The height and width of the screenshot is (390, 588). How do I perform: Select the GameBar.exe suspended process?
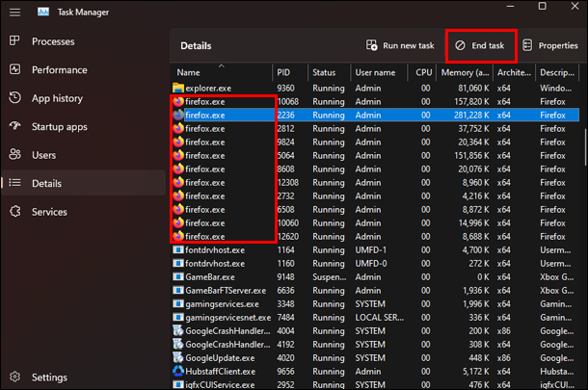click(375, 277)
